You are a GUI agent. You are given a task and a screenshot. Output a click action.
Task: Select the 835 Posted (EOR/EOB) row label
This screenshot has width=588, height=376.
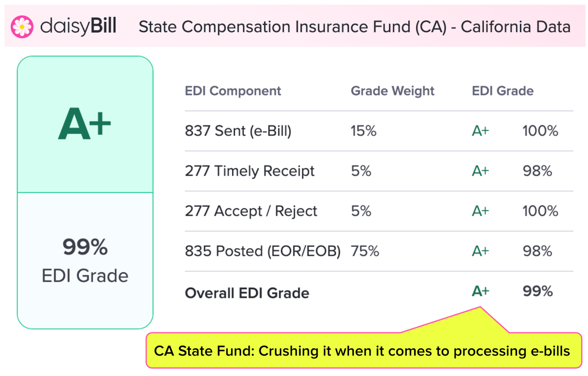pyautogui.click(x=262, y=251)
